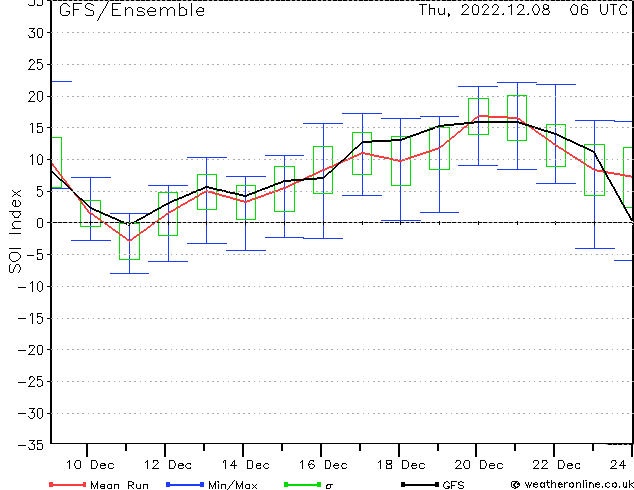634x490 pixels.
Task: Click the '10 Dec' x-axis label
Action: click(90, 465)
